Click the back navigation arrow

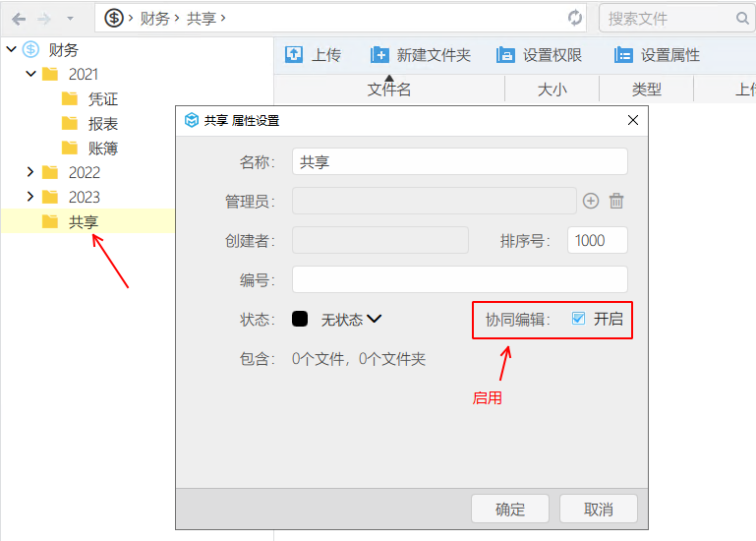(19, 19)
